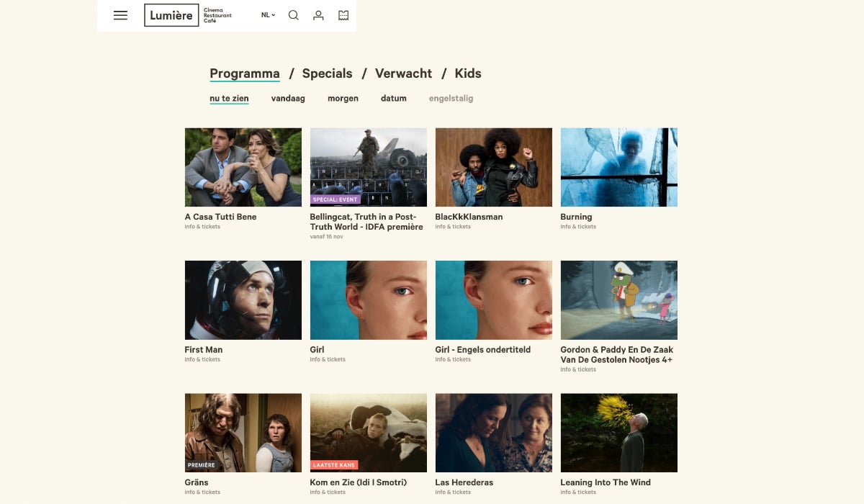The height and width of the screenshot is (504, 864).
Task: Open the Burning film poster image
Action: pyautogui.click(x=619, y=167)
